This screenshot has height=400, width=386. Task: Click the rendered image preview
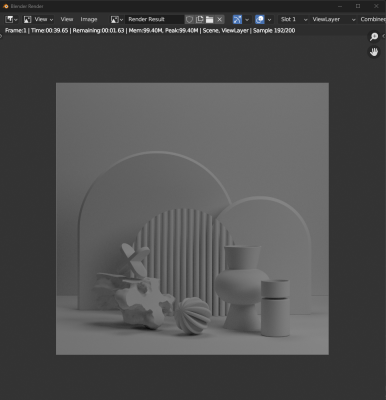pyautogui.click(x=192, y=219)
